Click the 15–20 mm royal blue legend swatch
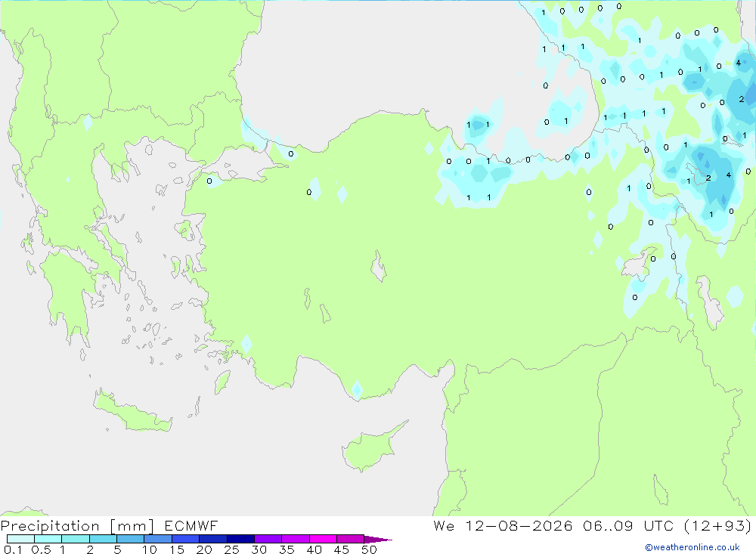Image resolution: width=756 pixels, height=554 pixels. pos(186,539)
